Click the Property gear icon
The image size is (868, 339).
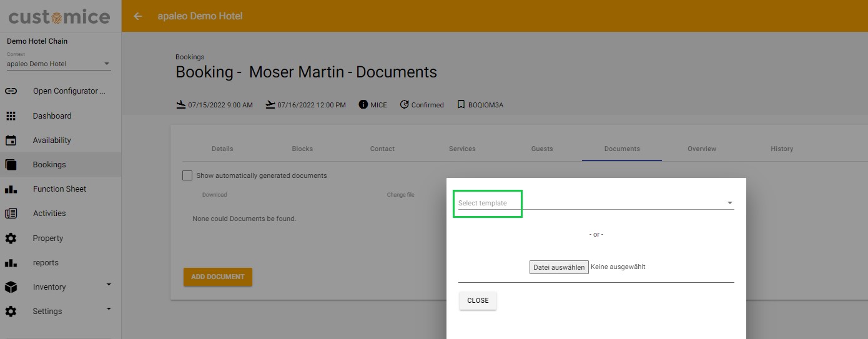point(11,238)
